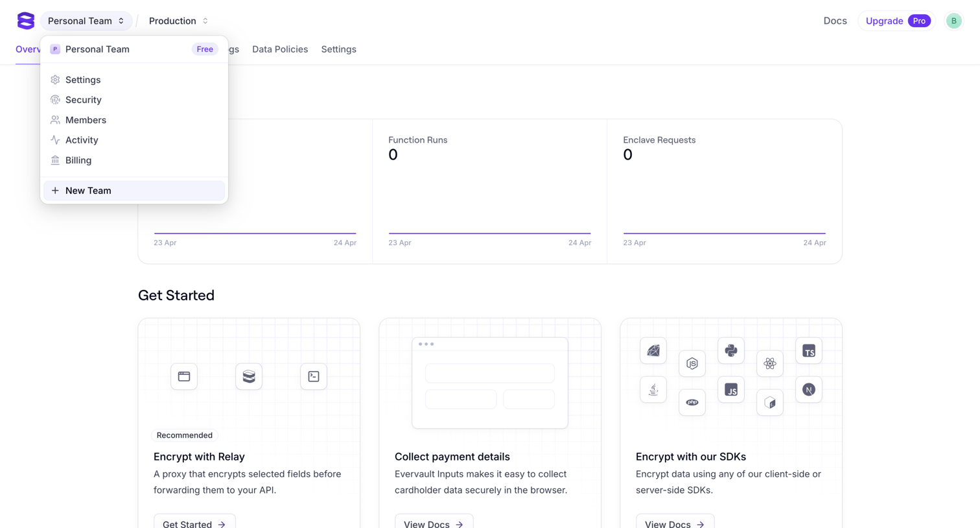Screen dimensions: 980x528
Task: Click the plus icon beside New Team
Action: (55, 191)
